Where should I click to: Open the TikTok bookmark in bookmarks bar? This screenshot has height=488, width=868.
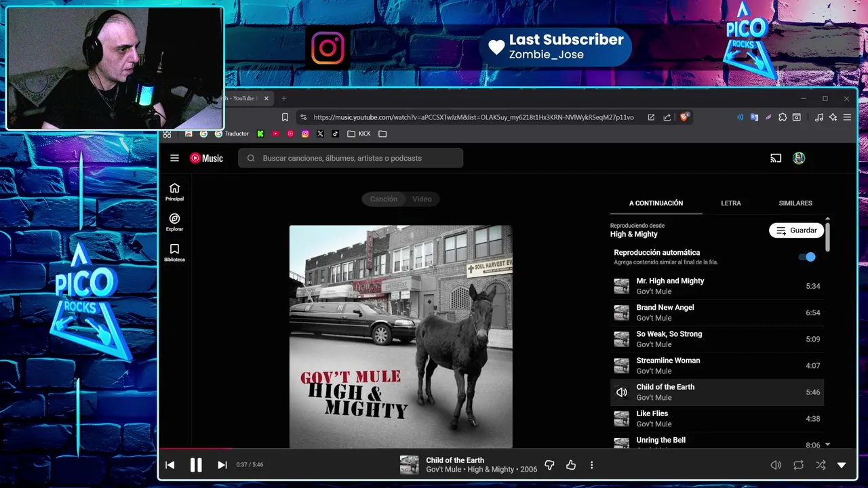pyautogui.click(x=335, y=134)
